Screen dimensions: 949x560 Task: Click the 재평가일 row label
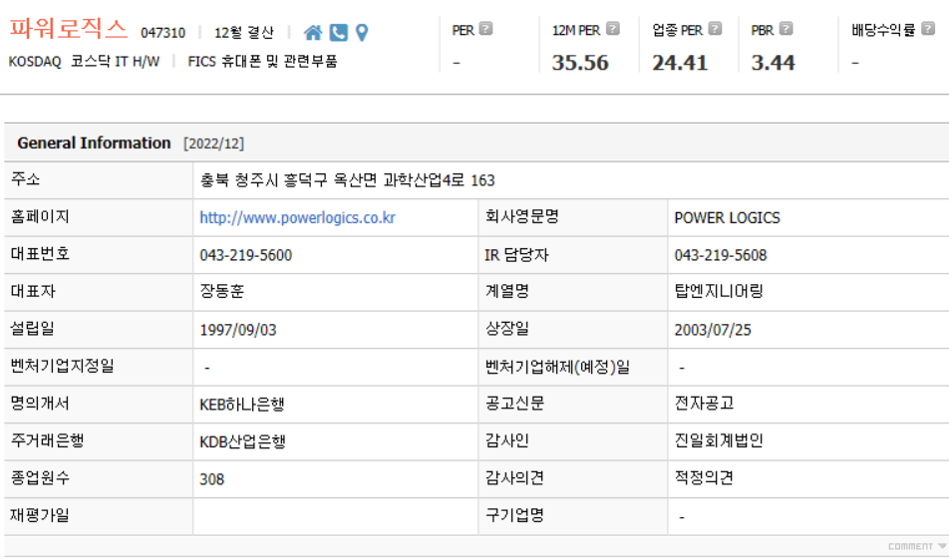click(40, 515)
